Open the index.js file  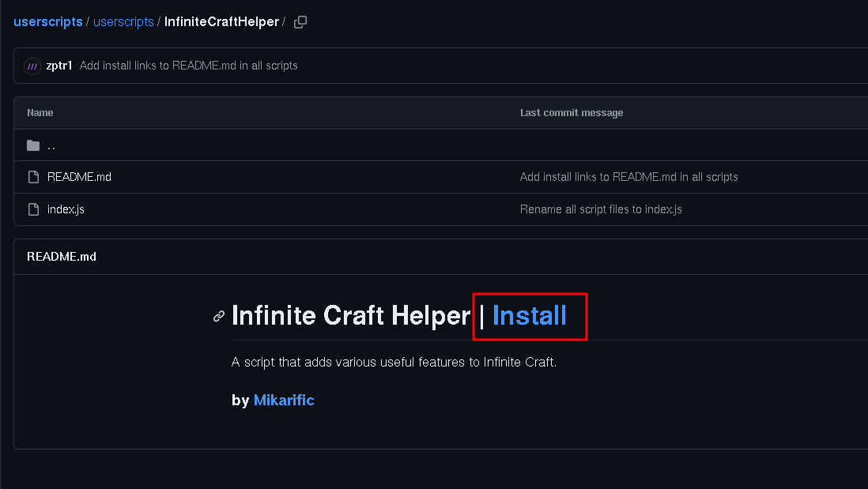click(x=66, y=209)
